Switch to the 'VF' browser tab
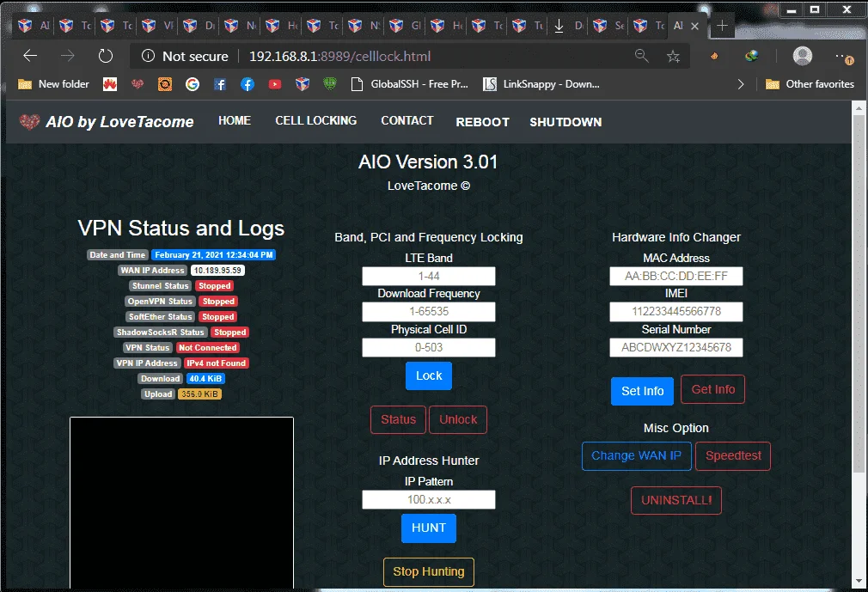 [157, 26]
